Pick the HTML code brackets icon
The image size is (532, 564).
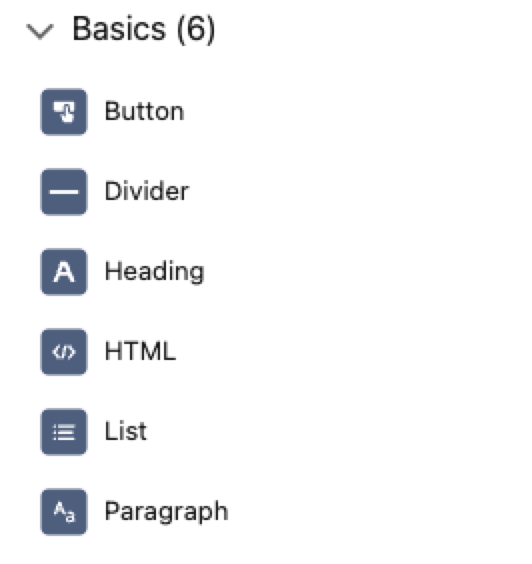click(64, 352)
